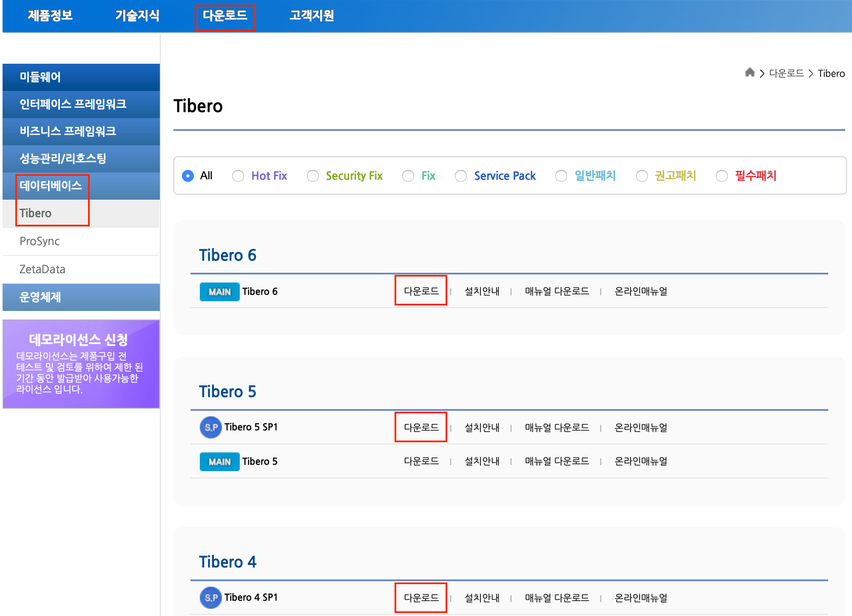The width and height of the screenshot is (852, 616).
Task: Click 매뉴얼 다운로드 for Tibero 6
Action: [557, 291]
